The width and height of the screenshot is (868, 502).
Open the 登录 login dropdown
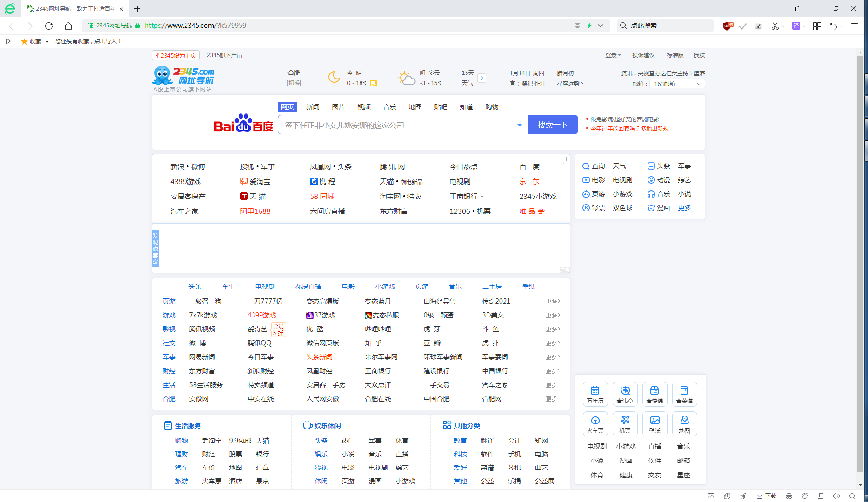613,55
